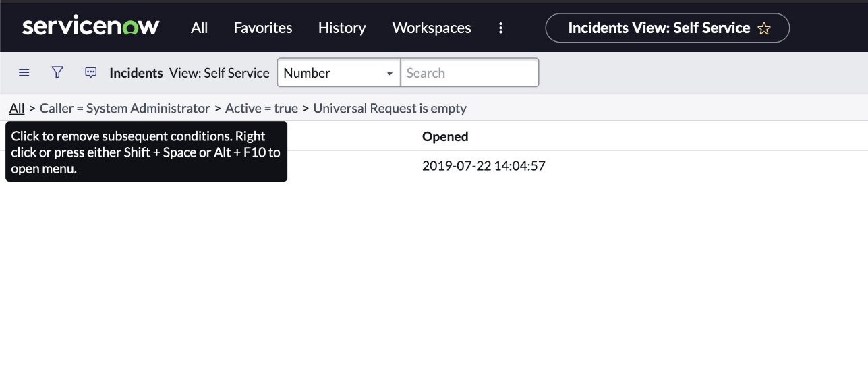Click the Caller = System Administrator breadcrumb
Image resolution: width=868 pixels, height=390 pixels.
125,108
